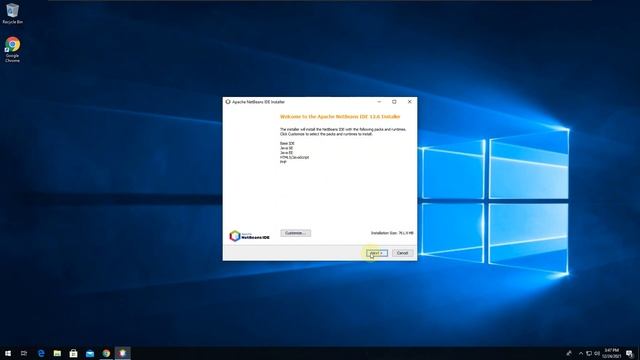The image size is (640, 360).
Task: Open the Mail app from the taskbar
Action: 90,353
